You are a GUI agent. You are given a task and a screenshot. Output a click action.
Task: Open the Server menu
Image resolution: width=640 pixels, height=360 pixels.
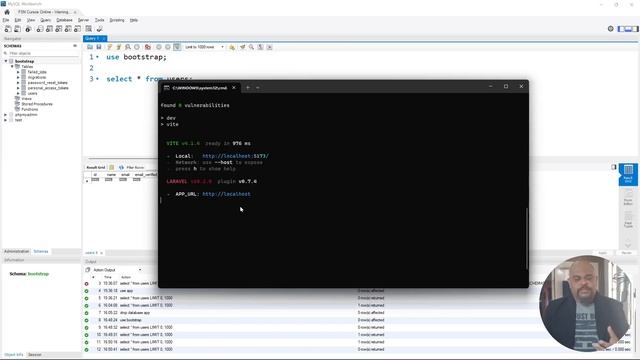(x=83, y=20)
